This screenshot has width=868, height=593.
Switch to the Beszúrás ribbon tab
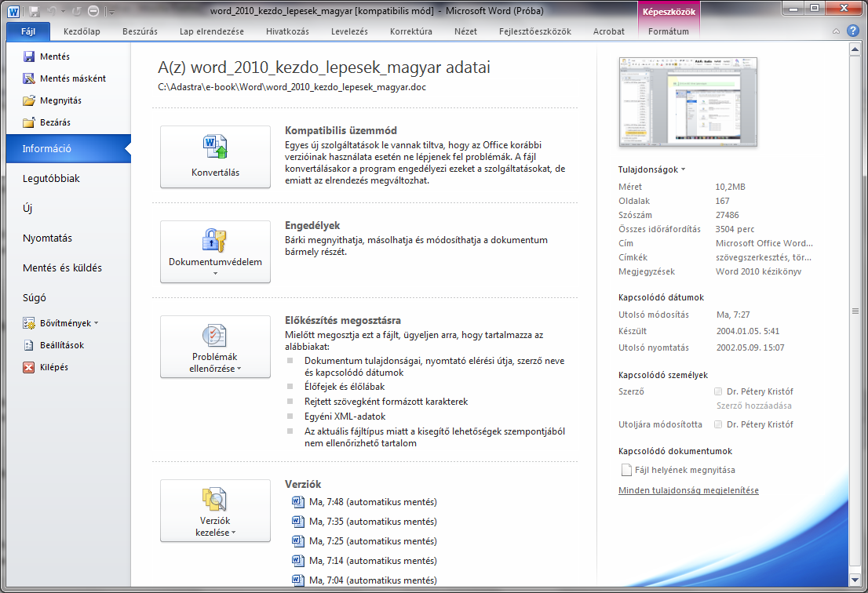click(140, 31)
